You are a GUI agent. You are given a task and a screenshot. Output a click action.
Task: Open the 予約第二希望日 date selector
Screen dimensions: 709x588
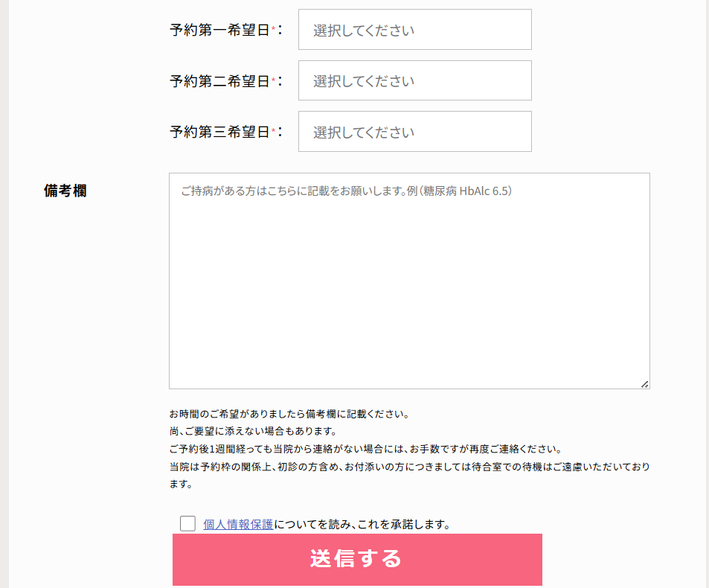pyautogui.click(x=414, y=80)
